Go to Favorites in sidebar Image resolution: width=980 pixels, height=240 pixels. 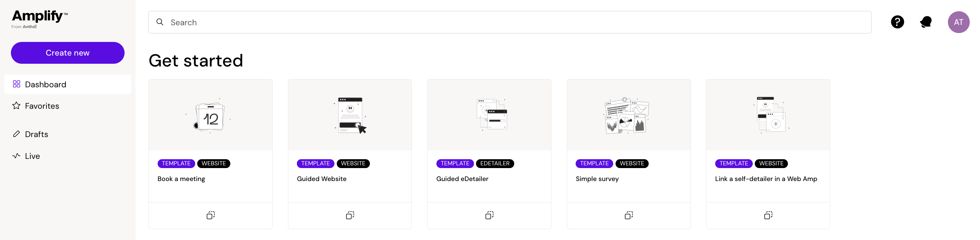42,106
